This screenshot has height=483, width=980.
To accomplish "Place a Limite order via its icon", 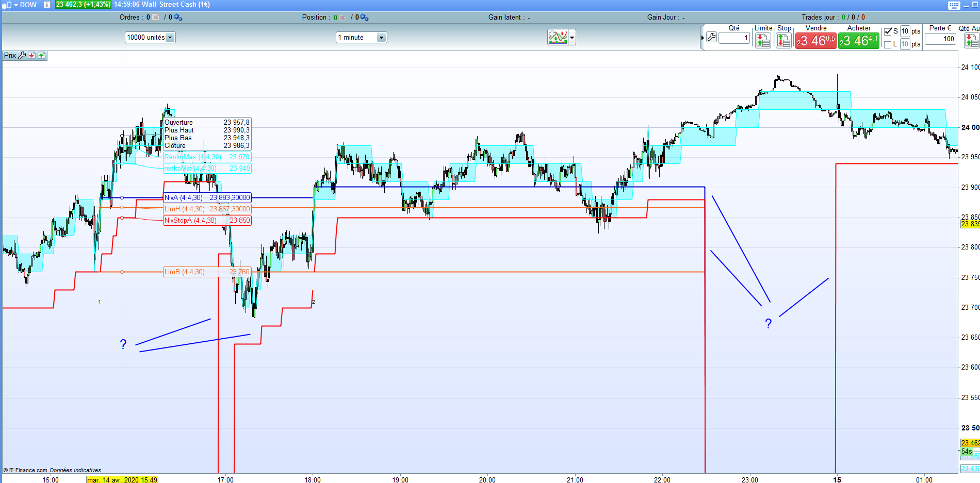I will tap(763, 40).
